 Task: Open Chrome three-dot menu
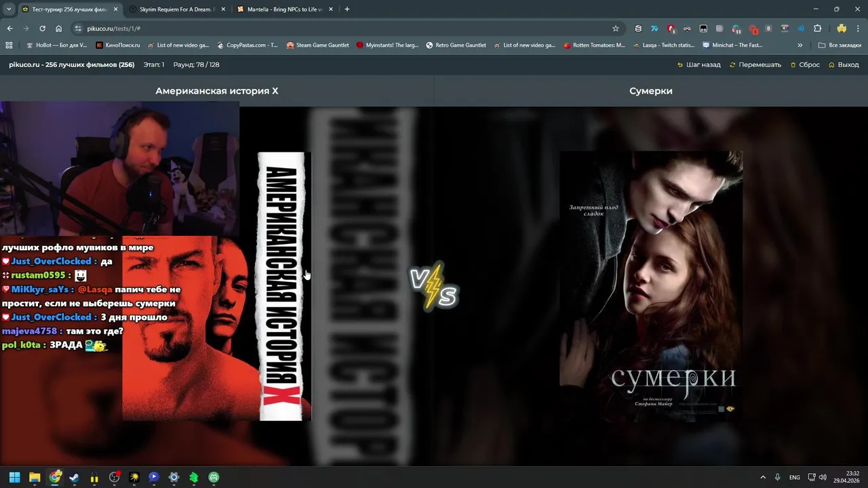[x=858, y=28]
